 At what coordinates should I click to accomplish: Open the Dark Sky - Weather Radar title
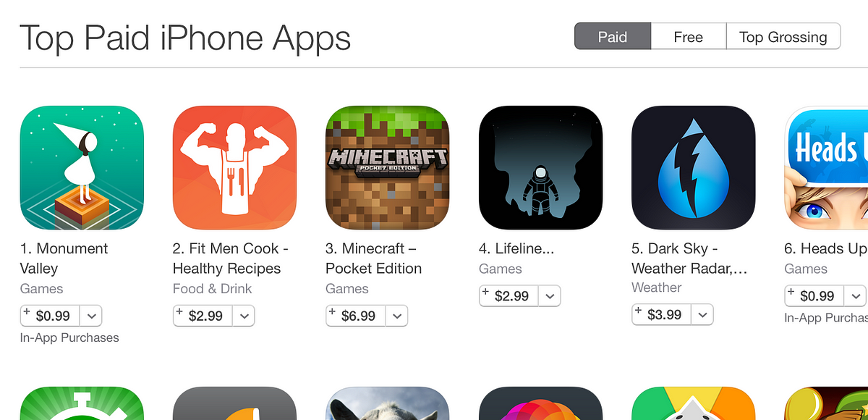point(689,259)
